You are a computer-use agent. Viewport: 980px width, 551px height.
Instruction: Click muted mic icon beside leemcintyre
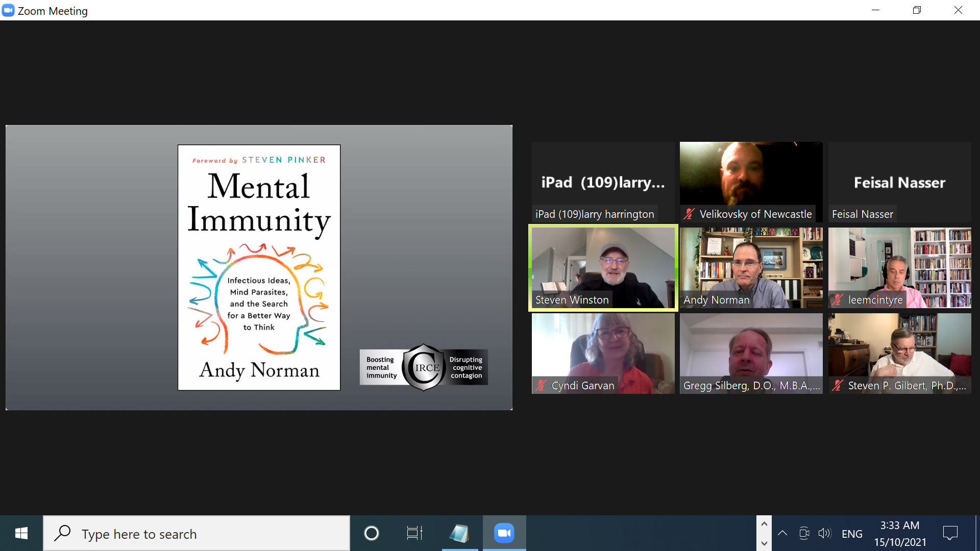(x=837, y=300)
